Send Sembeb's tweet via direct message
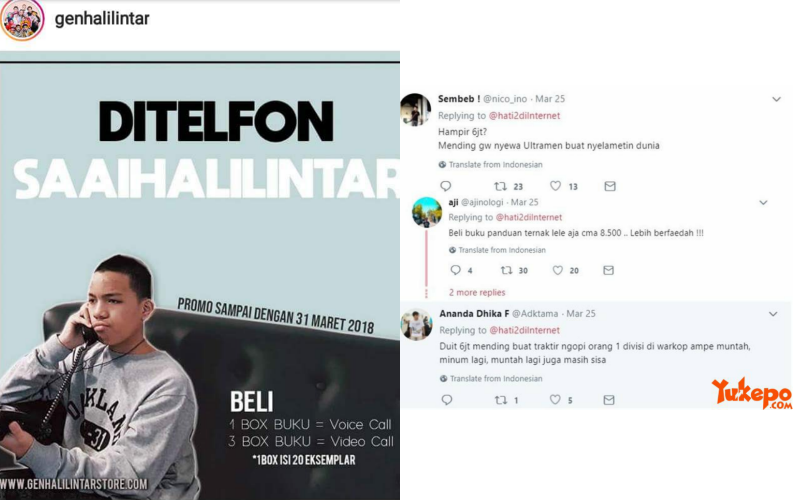The image size is (800, 500). click(x=610, y=186)
